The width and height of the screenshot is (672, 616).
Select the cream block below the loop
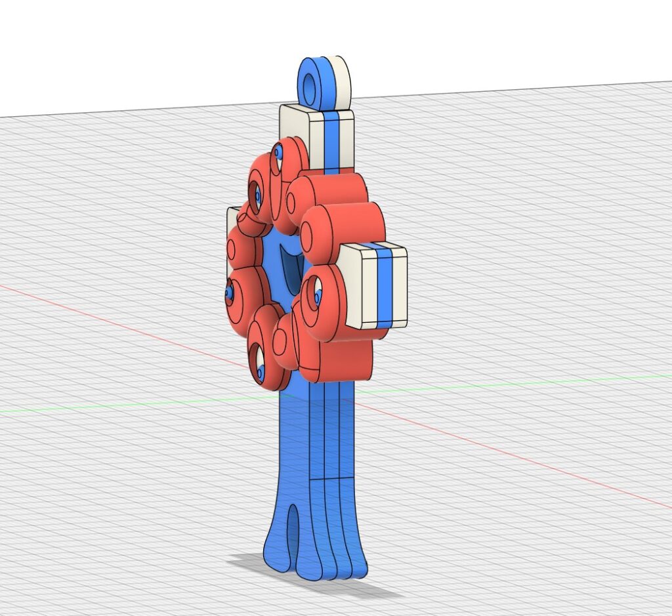(x=294, y=129)
